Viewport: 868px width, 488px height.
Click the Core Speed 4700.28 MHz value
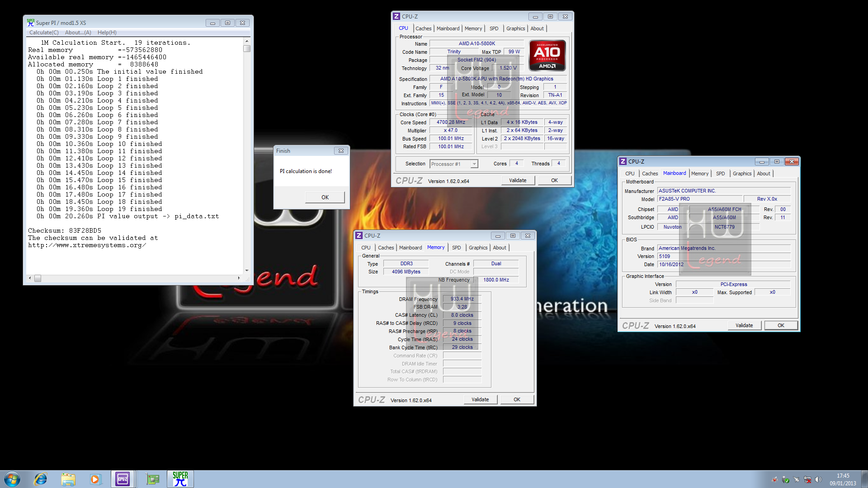pos(451,122)
